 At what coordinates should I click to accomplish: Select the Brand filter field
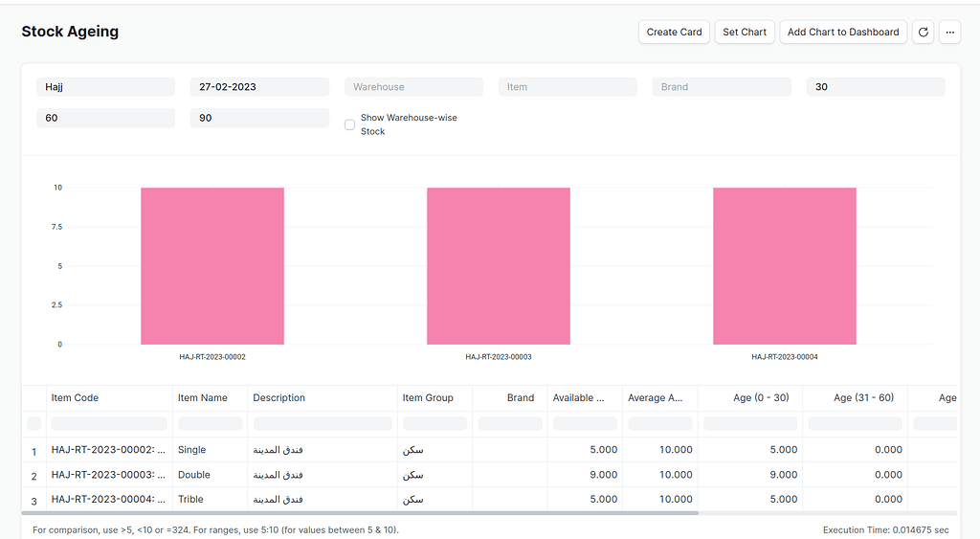coord(722,87)
